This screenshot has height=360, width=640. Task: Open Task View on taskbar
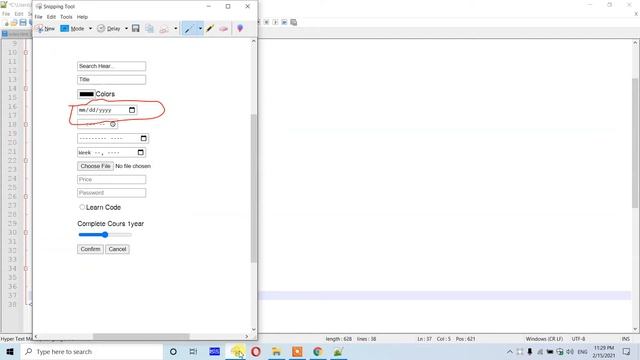click(x=193, y=351)
